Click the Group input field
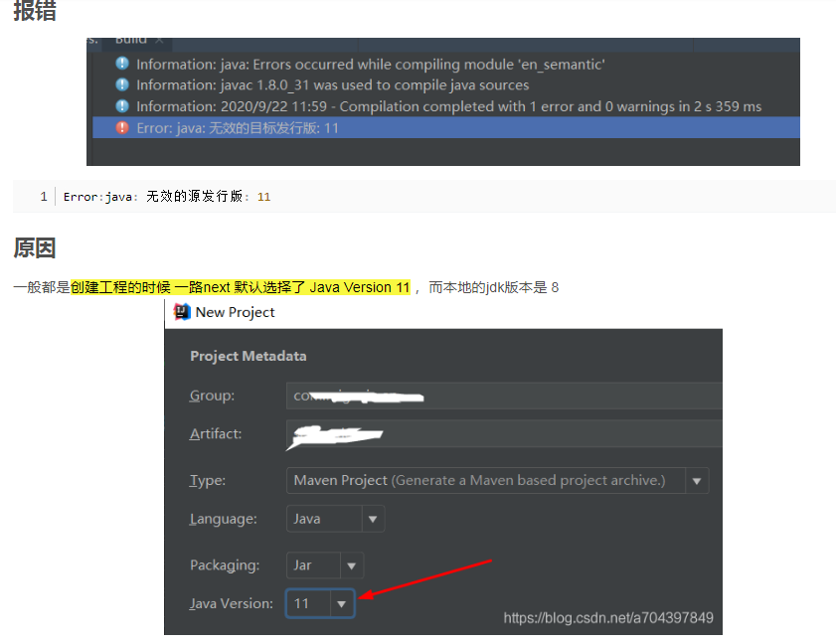836x644 pixels. (447, 395)
